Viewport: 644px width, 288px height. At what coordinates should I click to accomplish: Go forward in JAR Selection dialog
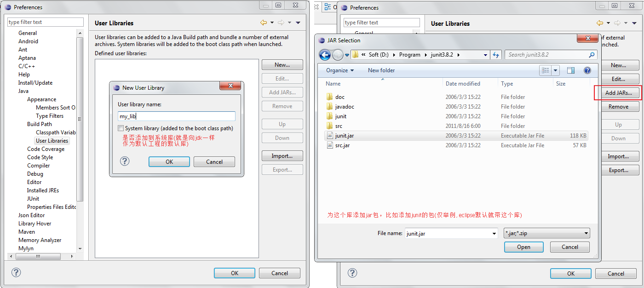[338, 55]
